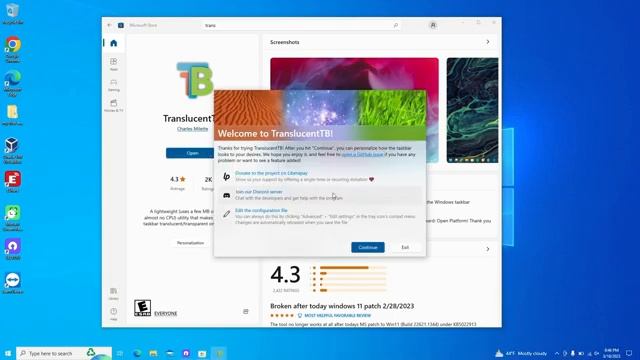Open Apps section in Store sidebar
The width and height of the screenshot is (640, 360).
click(x=113, y=64)
